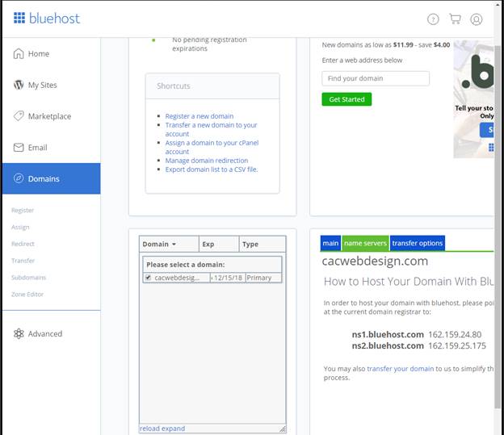This screenshot has height=435, width=504.
Task: Open Manage domain redirection link
Action: [x=207, y=161]
